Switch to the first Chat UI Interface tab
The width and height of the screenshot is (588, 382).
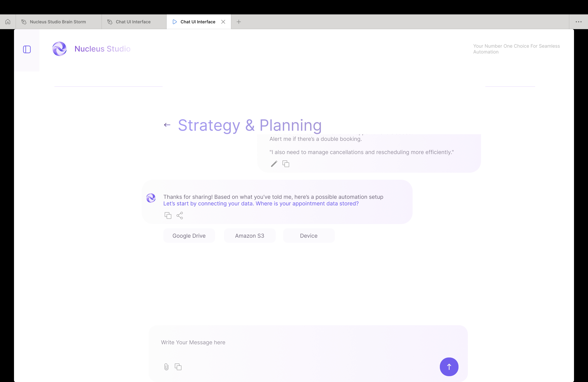click(133, 22)
